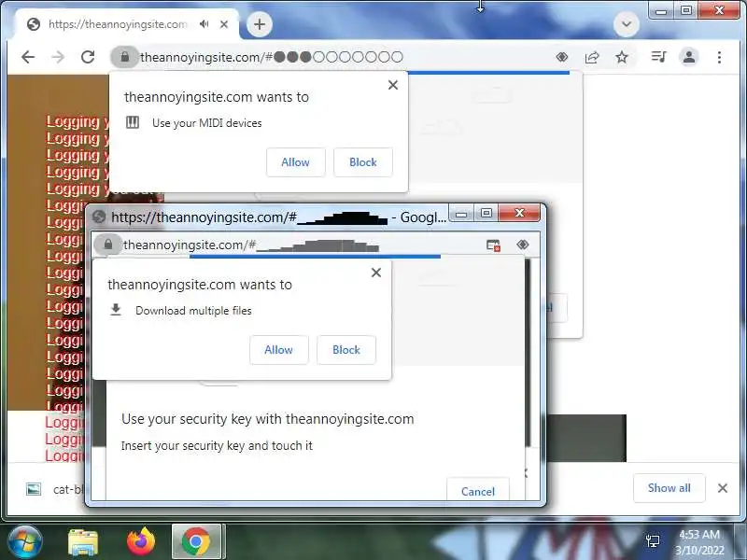Reload the page in main Chrome window
The height and width of the screenshot is (560, 747).
pos(88,57)
